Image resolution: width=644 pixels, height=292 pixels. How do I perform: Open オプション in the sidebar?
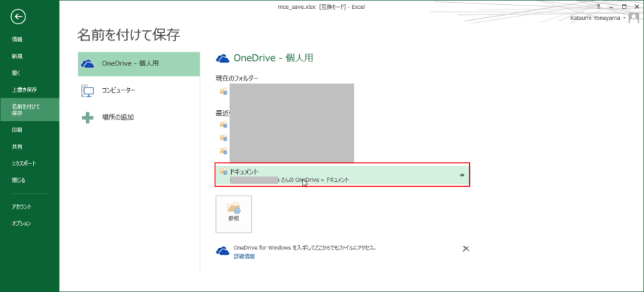[21, 223]
